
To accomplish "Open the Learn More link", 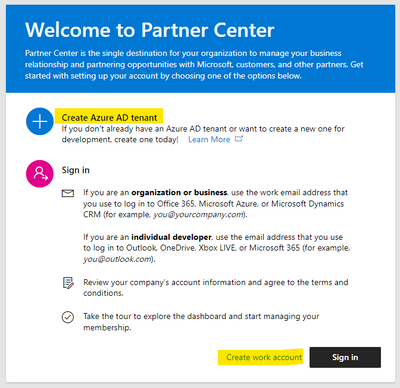I will pyautogui.click(x=209, y=139).
